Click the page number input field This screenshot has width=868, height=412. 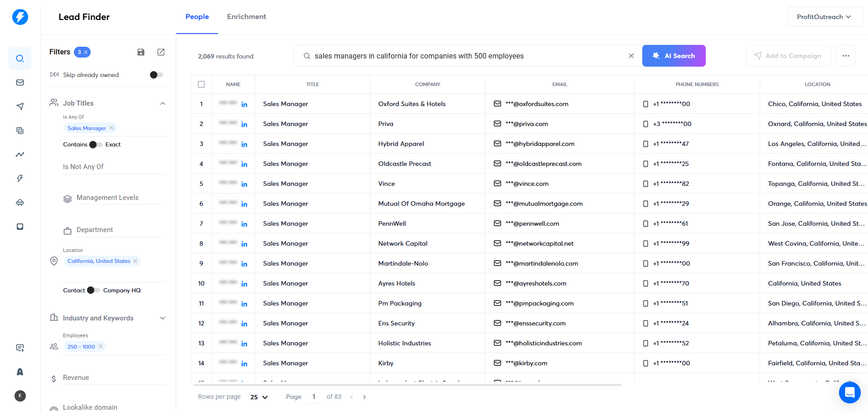coord(314,396)
